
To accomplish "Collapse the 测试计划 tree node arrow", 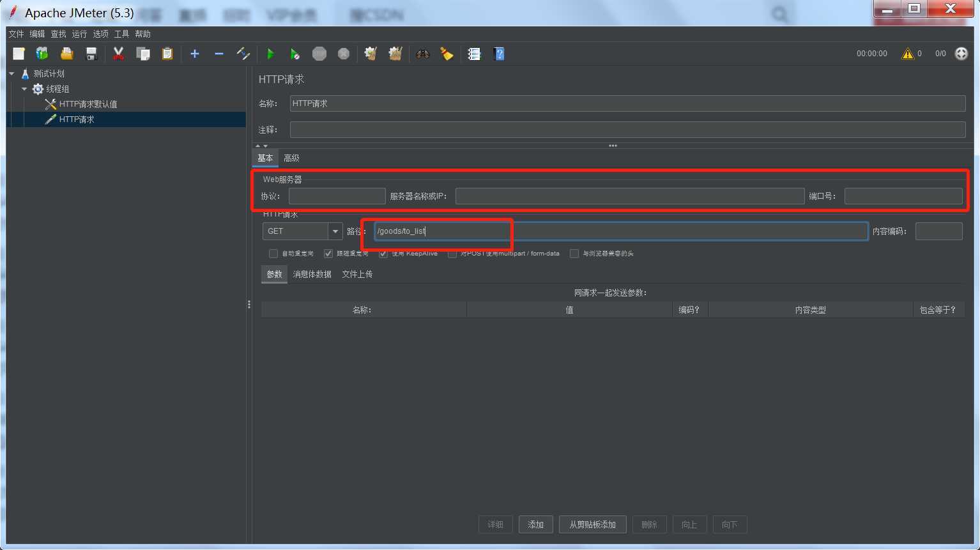I will [x=11, y=73].
